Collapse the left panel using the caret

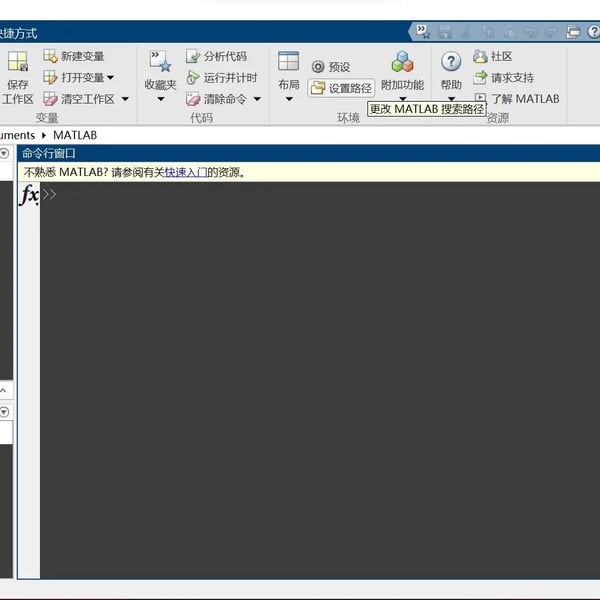tap(3, 391)
